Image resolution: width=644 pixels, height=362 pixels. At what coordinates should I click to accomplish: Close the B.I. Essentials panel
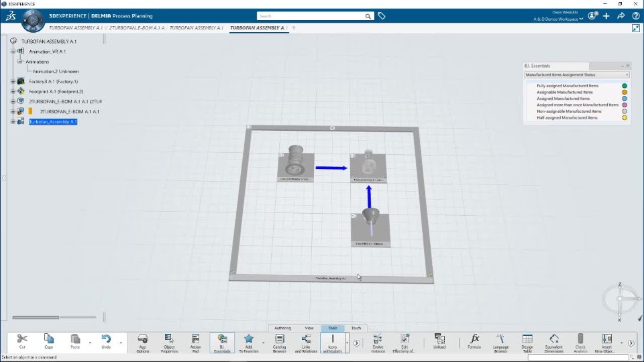[x=628, y=66]
